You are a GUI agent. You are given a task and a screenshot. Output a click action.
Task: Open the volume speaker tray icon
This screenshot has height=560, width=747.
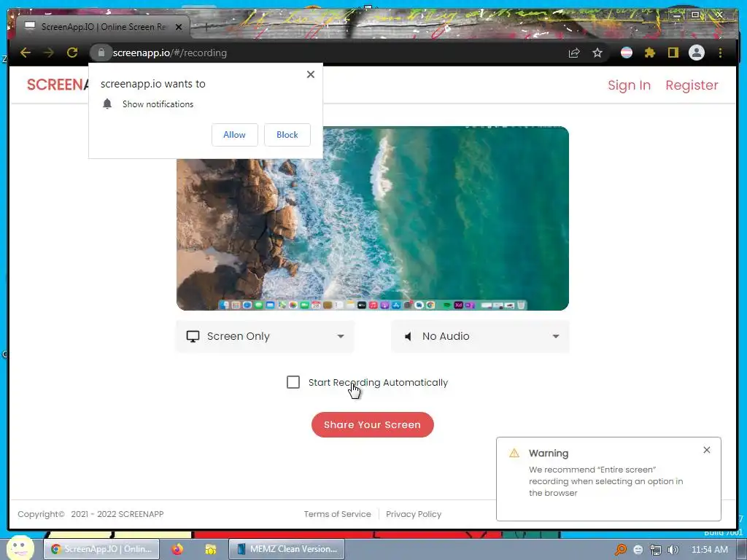[x=673, y=550]
